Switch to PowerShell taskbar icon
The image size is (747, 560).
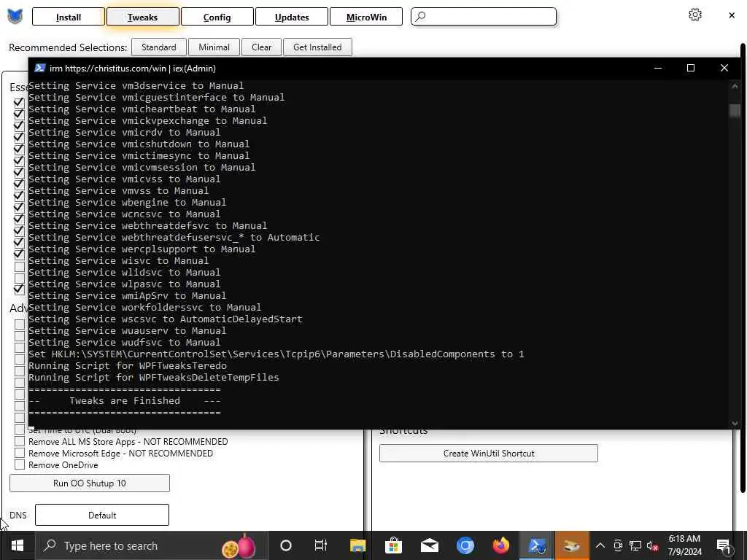537,545
